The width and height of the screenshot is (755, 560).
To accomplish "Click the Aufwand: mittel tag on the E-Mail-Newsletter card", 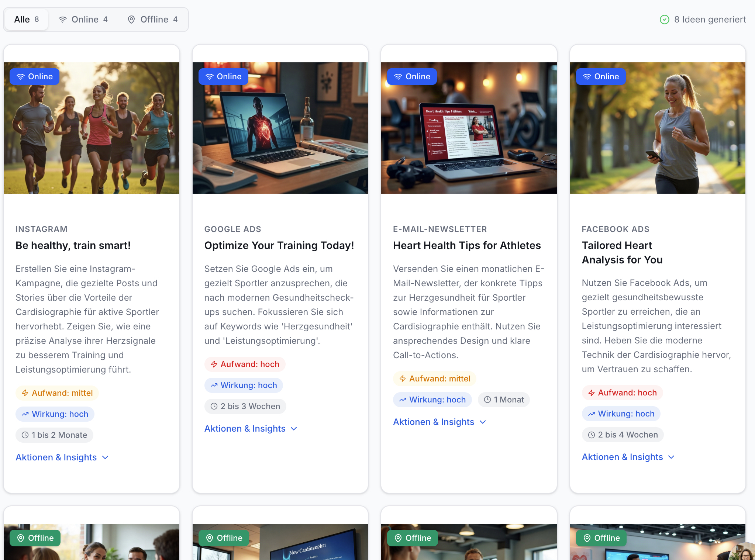I will tap(435, 378).
